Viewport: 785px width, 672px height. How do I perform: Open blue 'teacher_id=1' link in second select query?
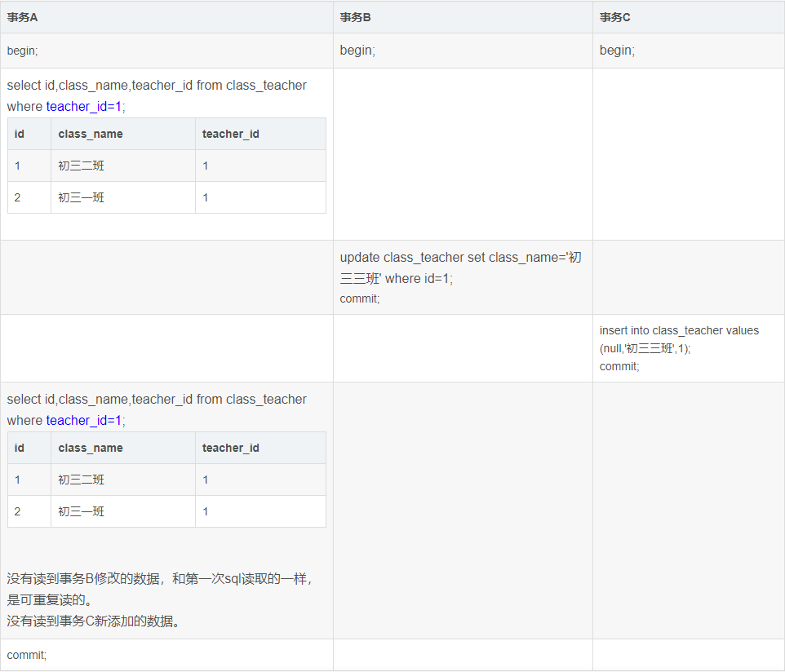[84, 420]
